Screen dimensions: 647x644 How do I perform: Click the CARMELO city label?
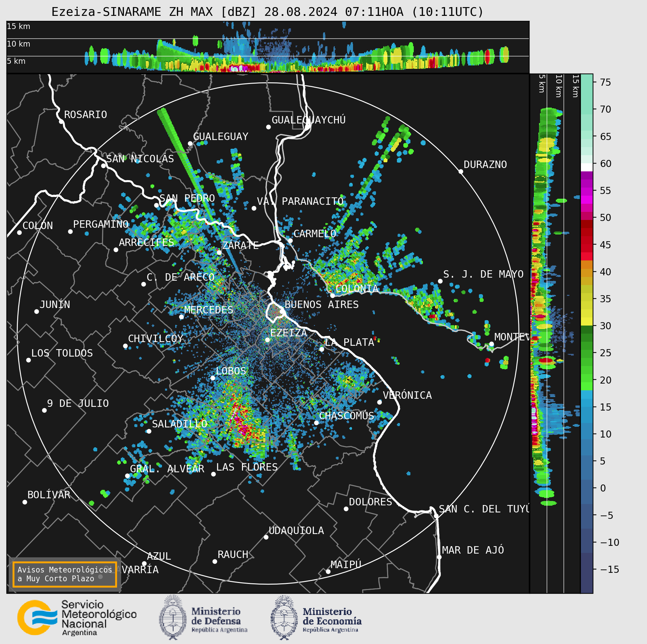[x=315, y=233]
